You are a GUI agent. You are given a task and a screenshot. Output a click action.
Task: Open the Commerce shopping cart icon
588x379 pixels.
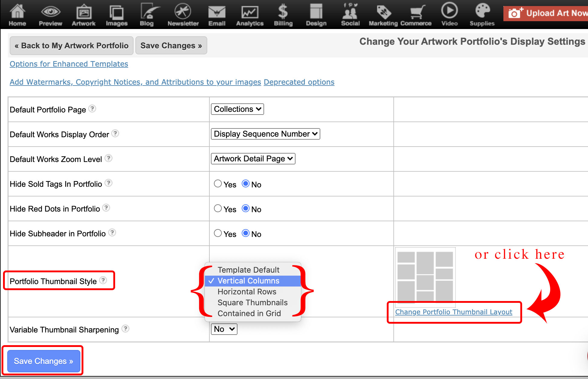(417, 12)
